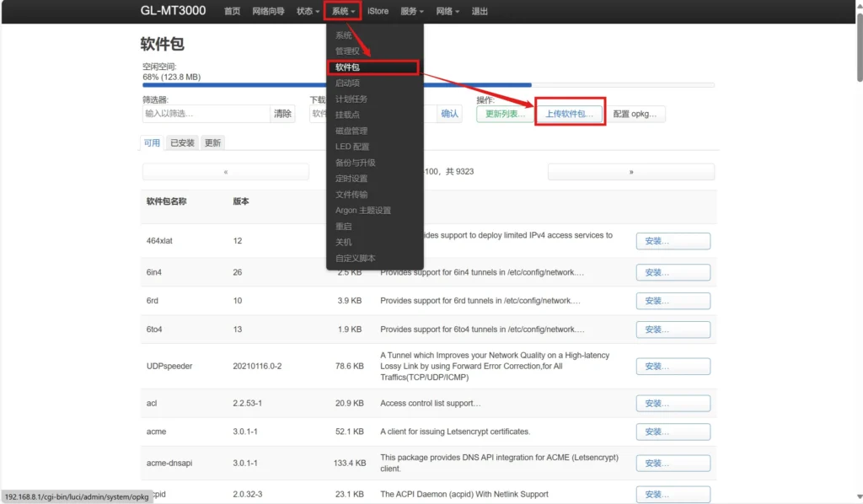Go to next page with » button
Screen dimensions: 863x504
tap(631, 172)
